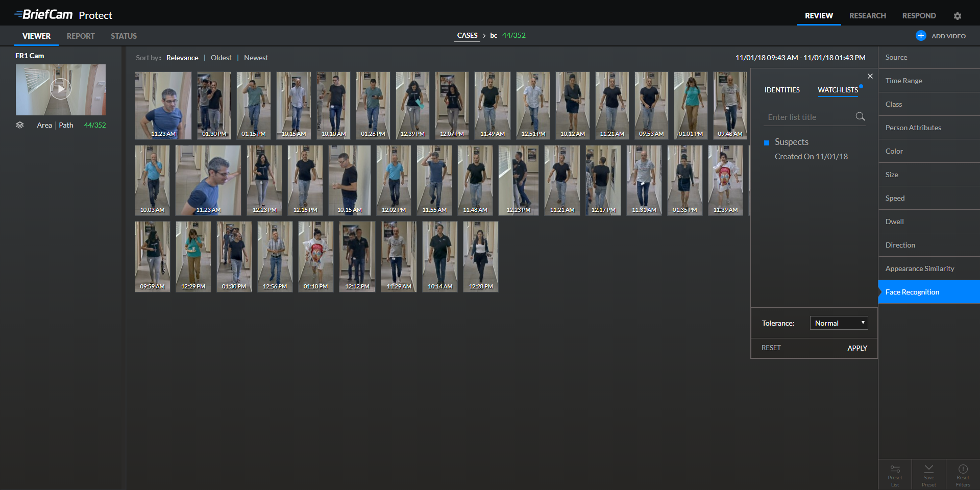Image resolution: width=980 pixels, height=490 pixels.
Task: Click the Save Preset icon
Action: tap(928, 474)
